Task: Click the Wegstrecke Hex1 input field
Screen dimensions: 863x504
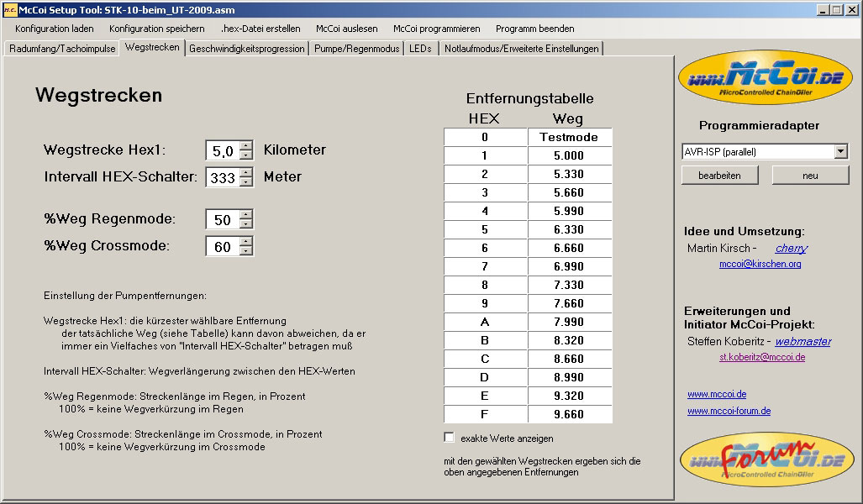Action: click(223, 150)
